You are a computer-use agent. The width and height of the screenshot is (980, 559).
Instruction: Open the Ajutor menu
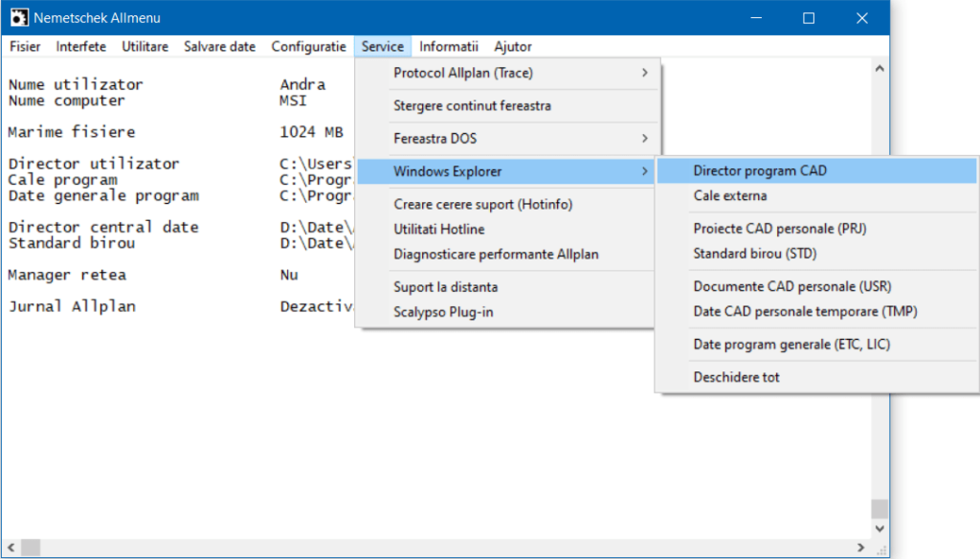pos(513,46)
